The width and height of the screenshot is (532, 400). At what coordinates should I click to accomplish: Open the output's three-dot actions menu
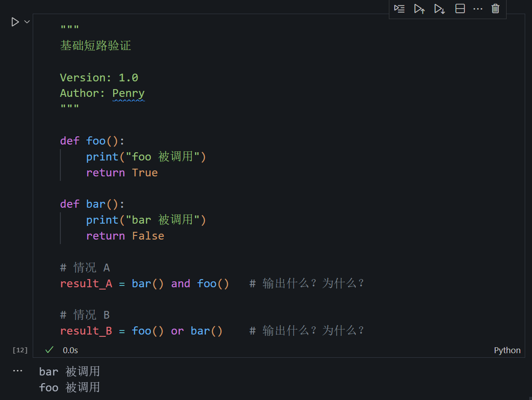point(18,371)
